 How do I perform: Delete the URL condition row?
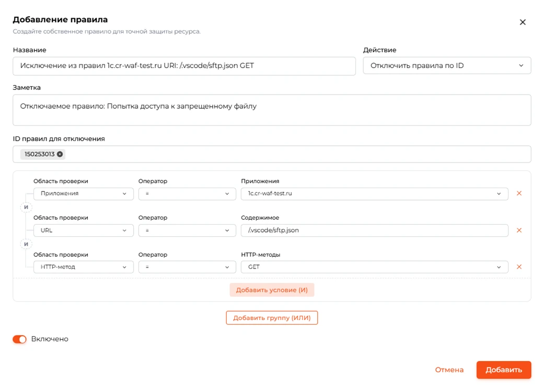pos(519,230)
